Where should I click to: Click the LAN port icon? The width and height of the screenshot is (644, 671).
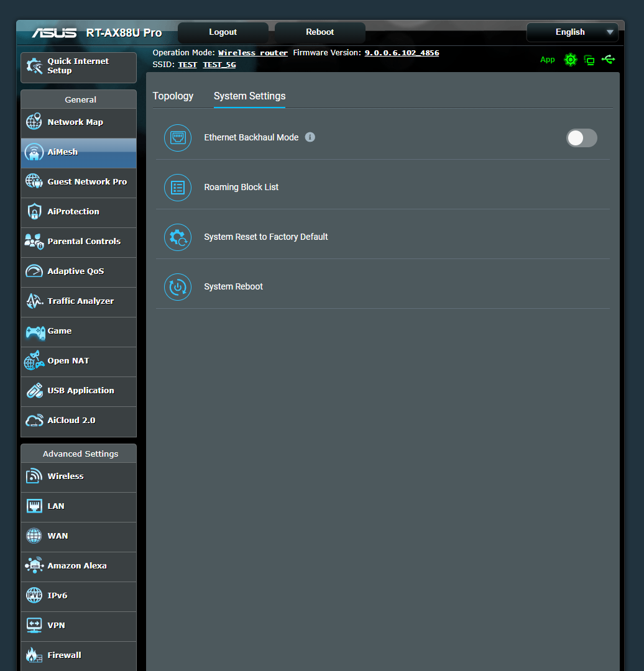(34, 506)
